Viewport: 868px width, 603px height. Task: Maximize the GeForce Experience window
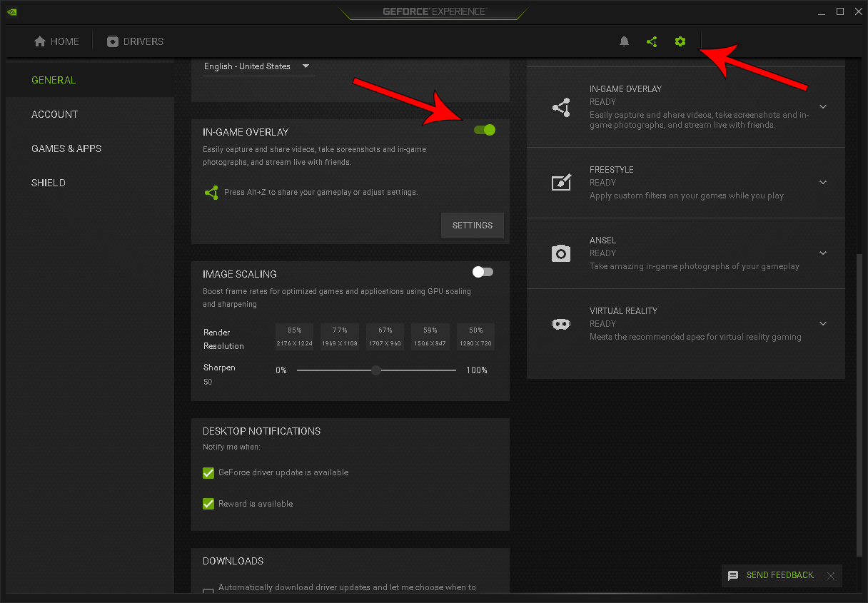coord(840,11)
